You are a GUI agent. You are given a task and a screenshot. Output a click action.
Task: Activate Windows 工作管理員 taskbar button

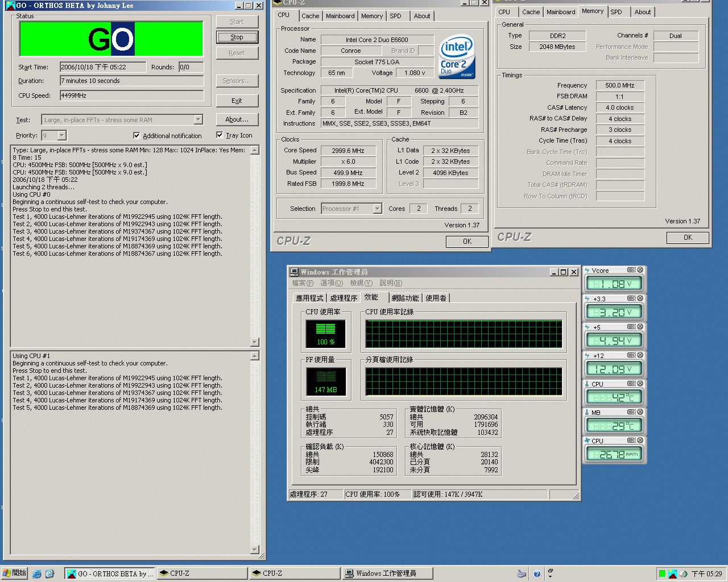click(387, 573)
